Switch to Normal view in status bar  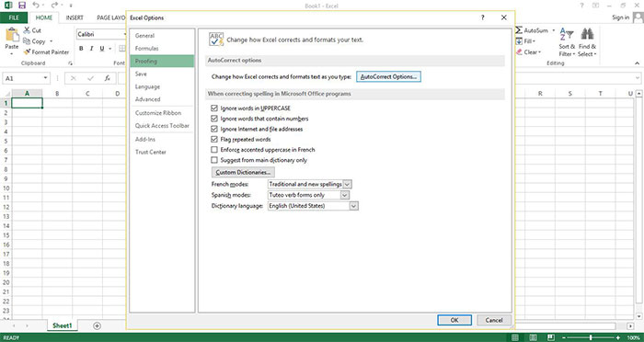click(515, 337)
